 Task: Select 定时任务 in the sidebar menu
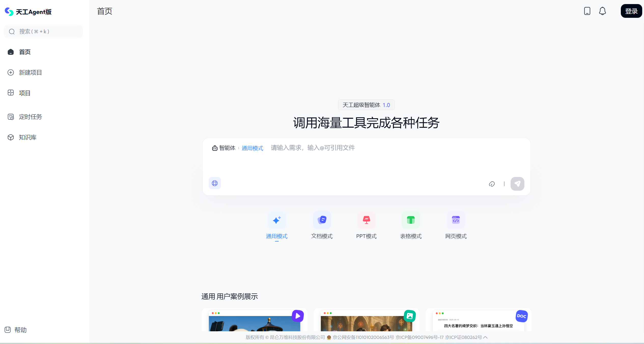[30, 117]
